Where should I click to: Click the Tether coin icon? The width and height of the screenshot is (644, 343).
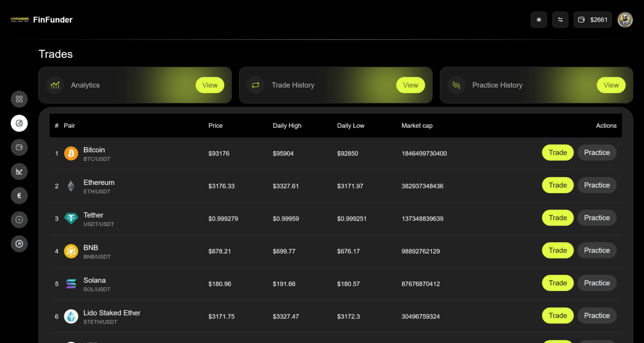[71, 218]
